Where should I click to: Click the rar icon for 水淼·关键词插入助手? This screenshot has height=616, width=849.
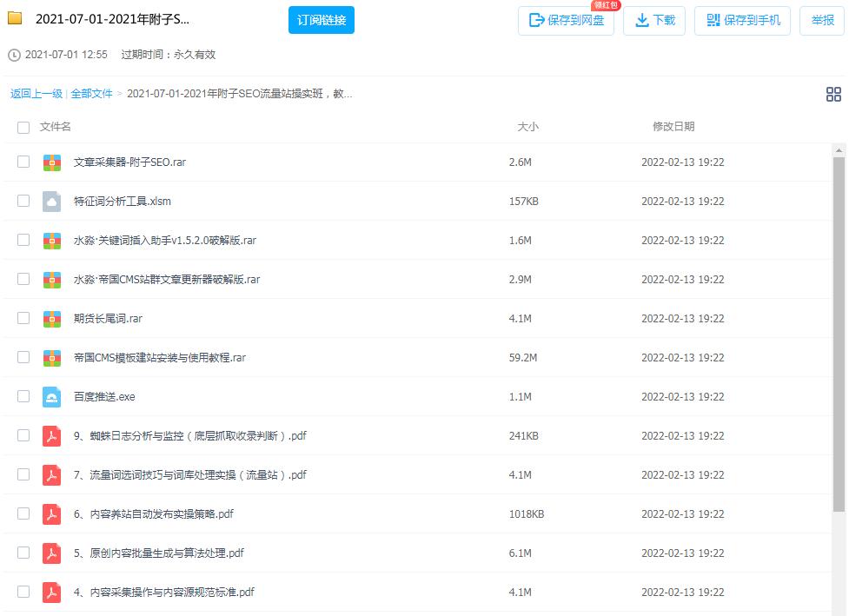pos(52,241)
